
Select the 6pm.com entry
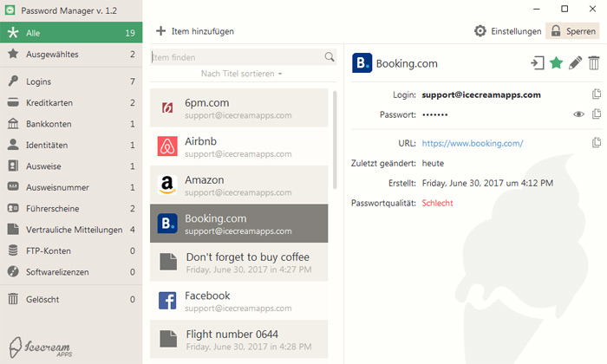tap(238, 108)
